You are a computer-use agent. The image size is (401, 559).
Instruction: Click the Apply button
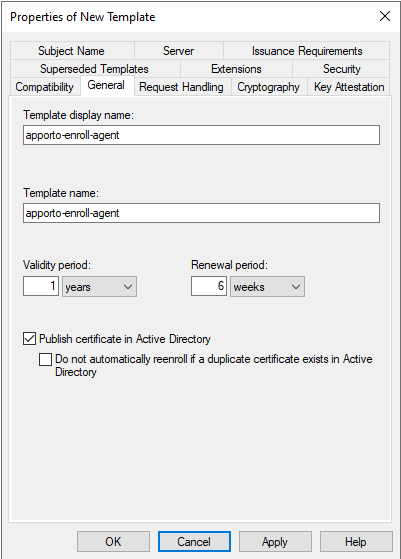click(275, 542)
